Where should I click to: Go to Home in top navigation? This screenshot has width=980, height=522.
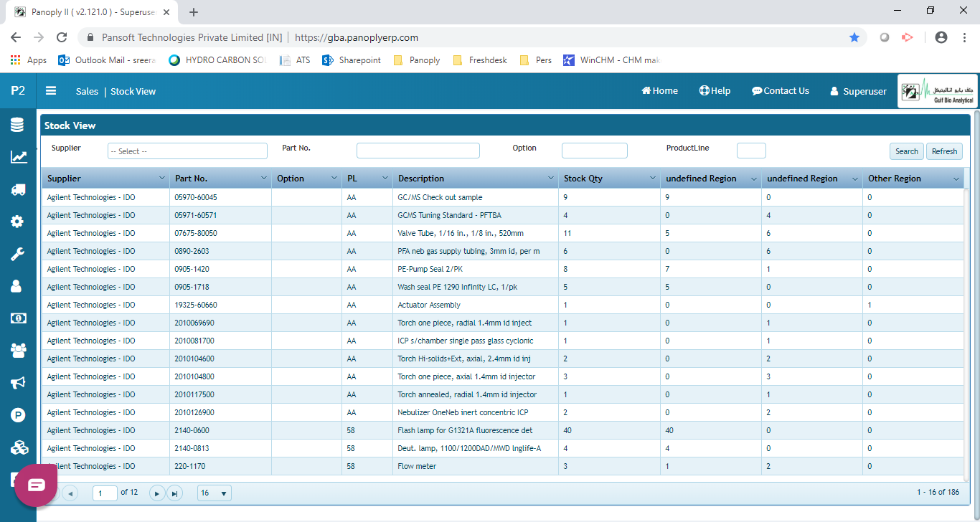659,91
